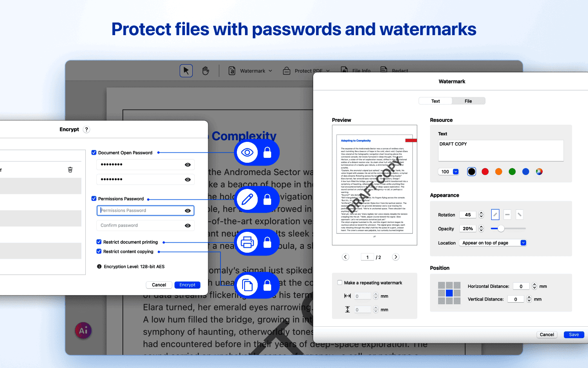Activate the hand pan tool
The width and height of the screenshot is (588, 368).
coord(205,70)
